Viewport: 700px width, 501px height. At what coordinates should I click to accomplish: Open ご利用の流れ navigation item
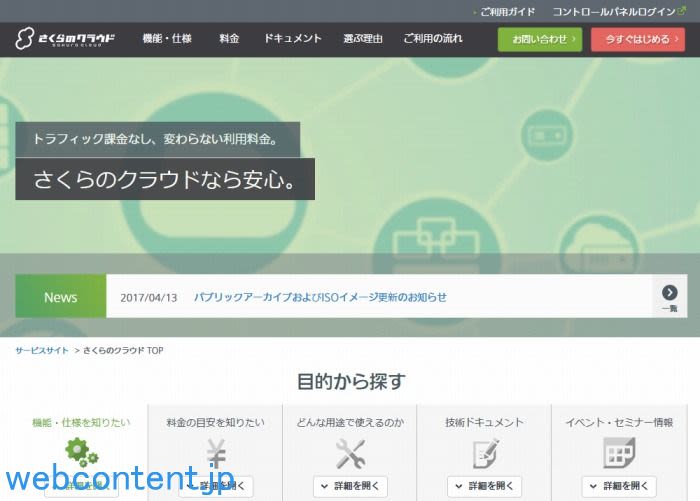(x=432, y=39)
